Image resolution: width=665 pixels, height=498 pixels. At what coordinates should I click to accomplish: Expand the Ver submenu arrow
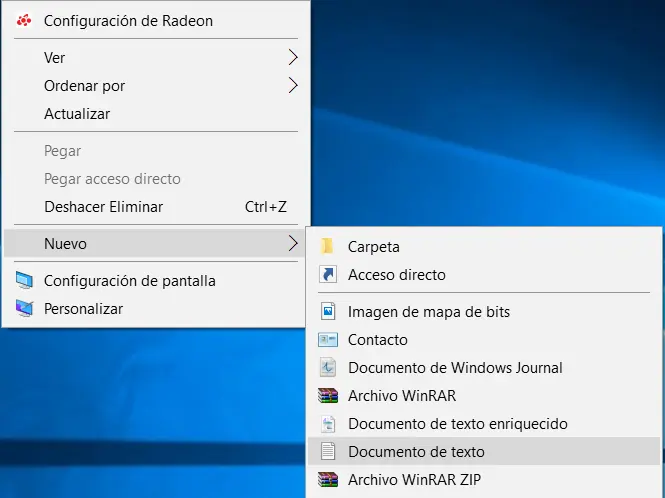[x=293, y=57]
